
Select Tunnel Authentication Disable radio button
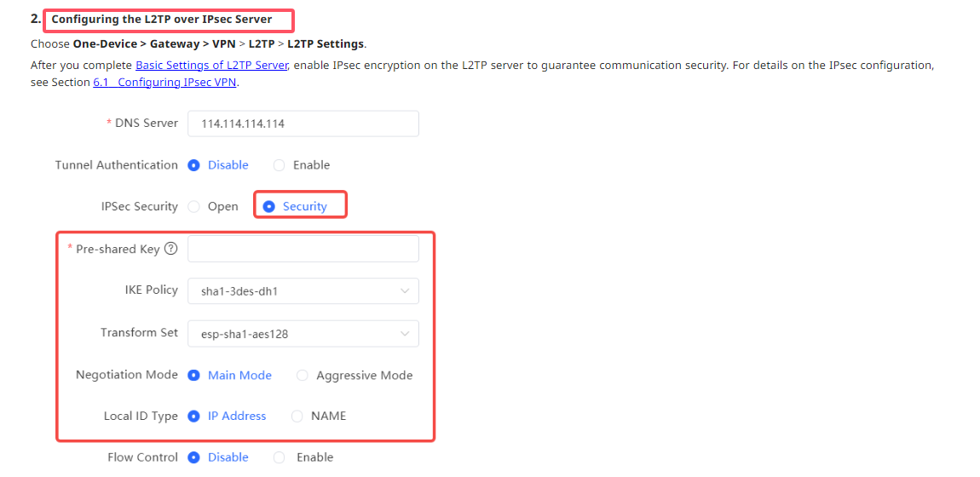point(193,165)
